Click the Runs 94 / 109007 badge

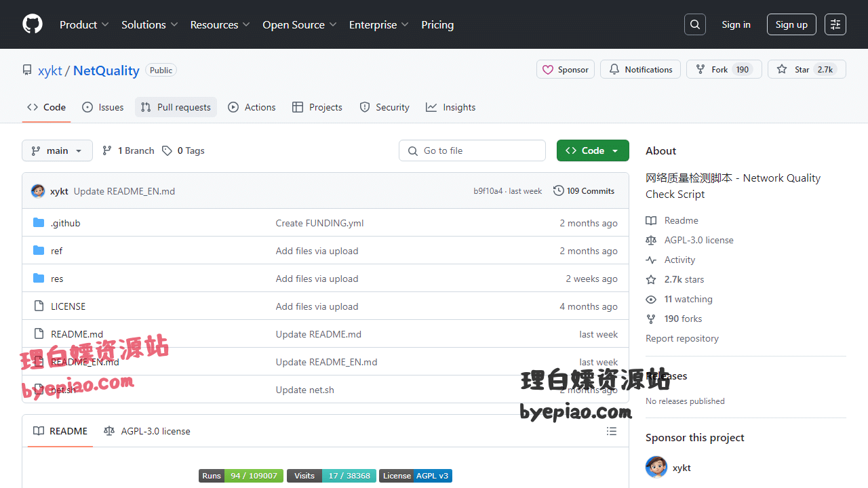[x=241, y=476]
